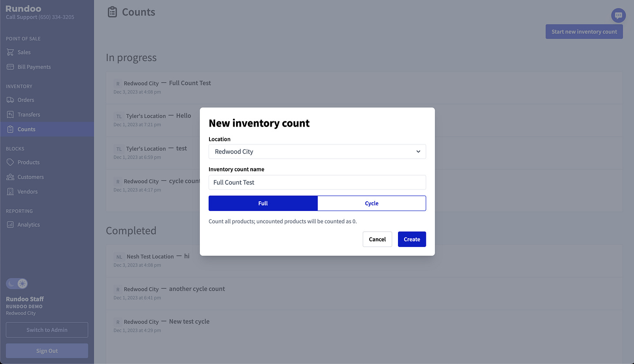634x364 pixels.
Task: Go to Customers page
Action: tap(47, 177)
